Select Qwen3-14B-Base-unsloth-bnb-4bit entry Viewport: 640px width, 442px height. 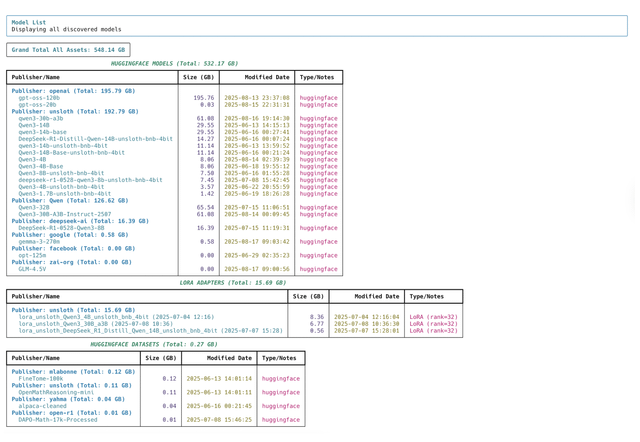coord(71,153)
